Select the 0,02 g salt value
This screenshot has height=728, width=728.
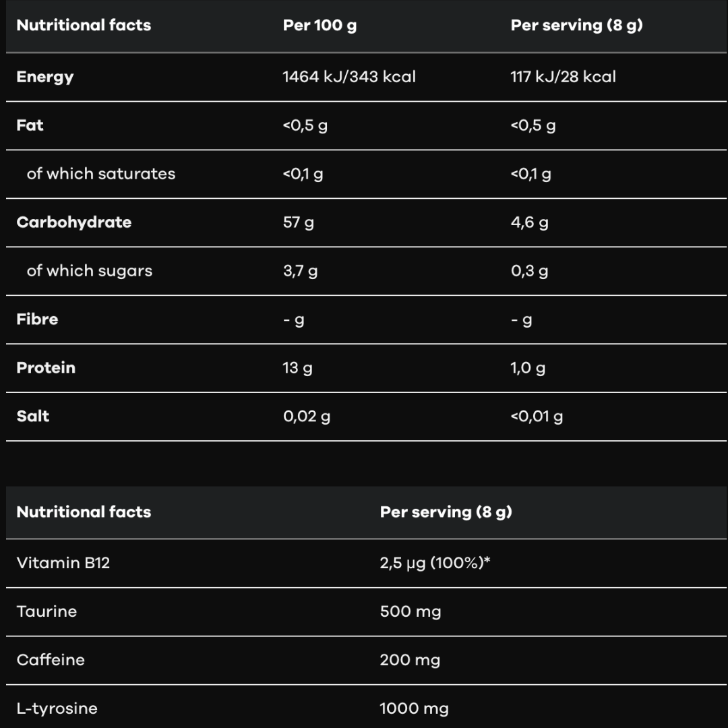tap(307, 417)
